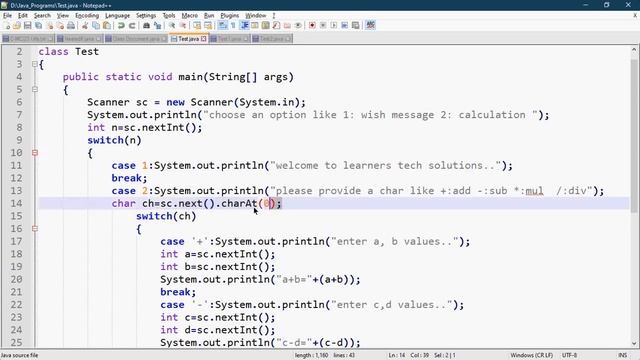Toggle Synchronize Horizontal Scrolling icon
This screenshot has width=640, height=360.
208,25
